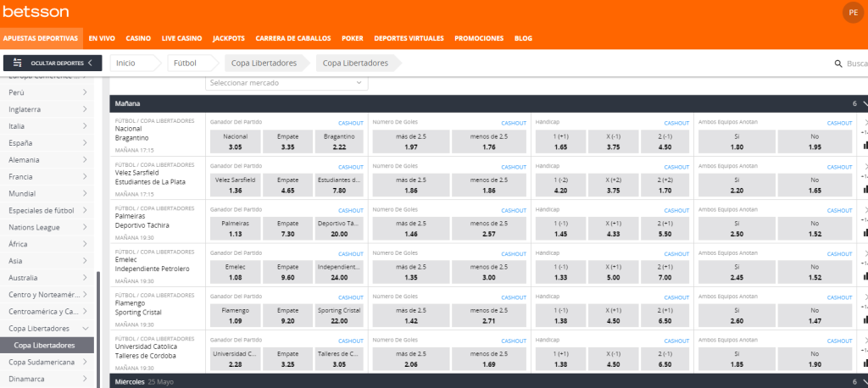
Task: Select Empate 4.65 in Vélez Sarsfield match
Action: point(287,185)
